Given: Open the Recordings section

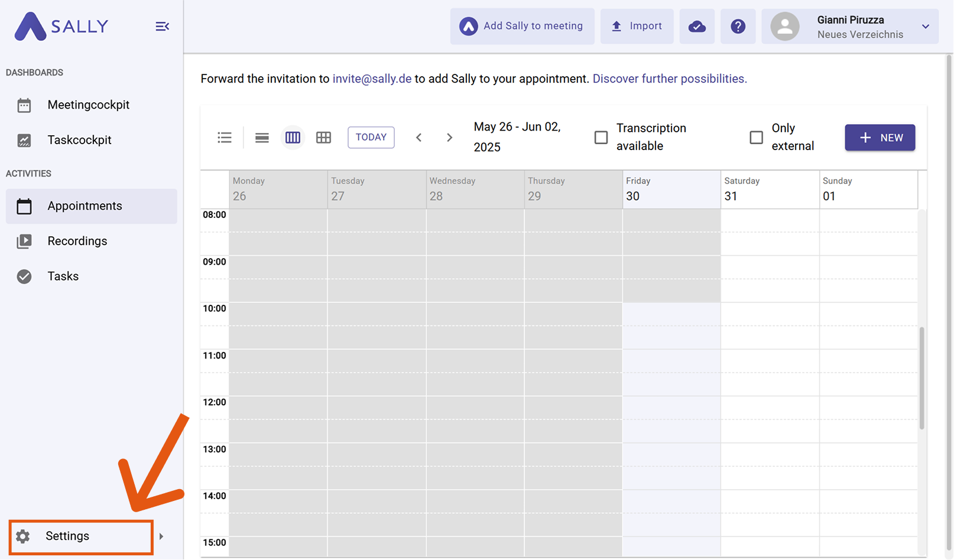Looking at the screenshot, I should tap(77, 241).
